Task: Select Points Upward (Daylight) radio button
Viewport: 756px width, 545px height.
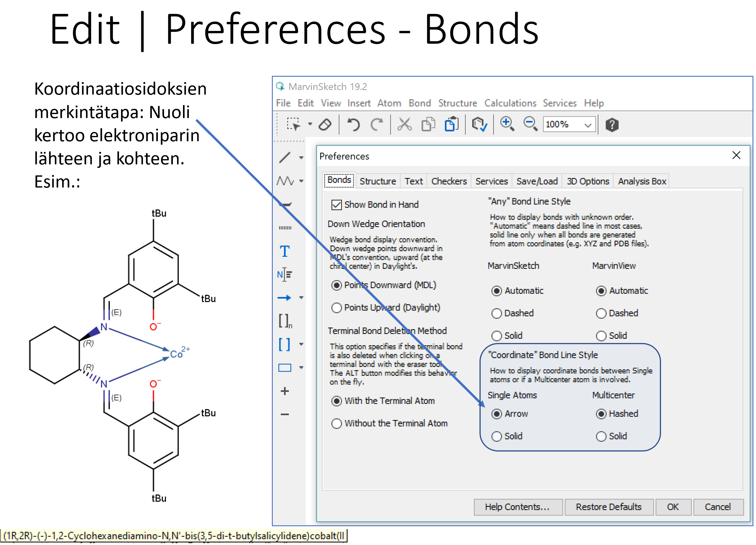Action: tap(337, 308)
